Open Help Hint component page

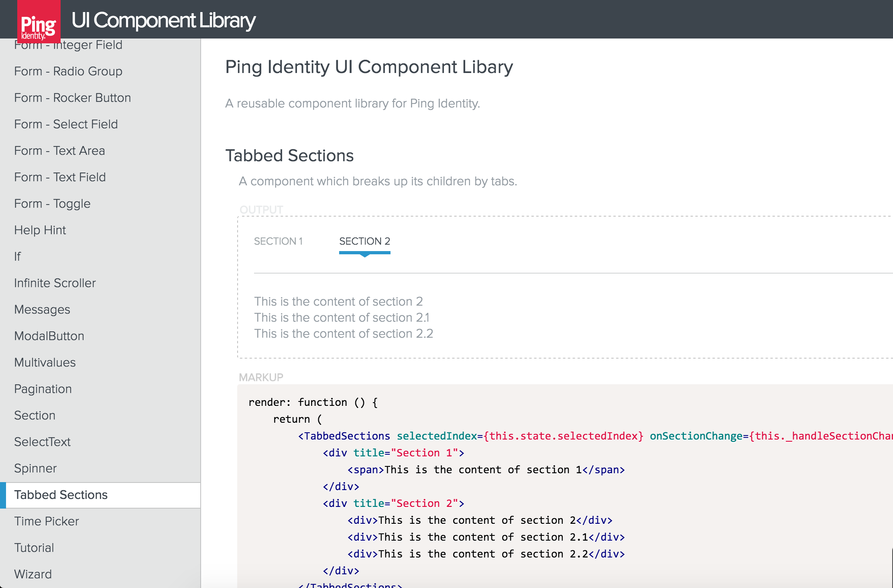(x=40, y=230)
